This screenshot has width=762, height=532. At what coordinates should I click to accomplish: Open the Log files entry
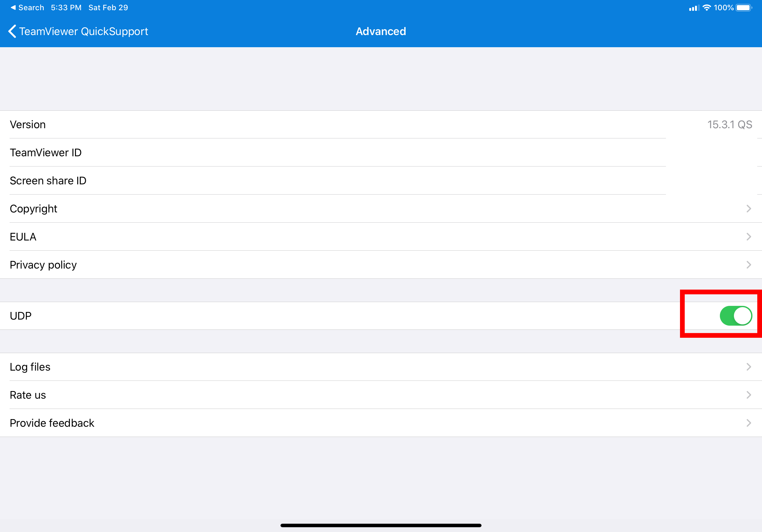pyautogui.click(x=30, y=367)
